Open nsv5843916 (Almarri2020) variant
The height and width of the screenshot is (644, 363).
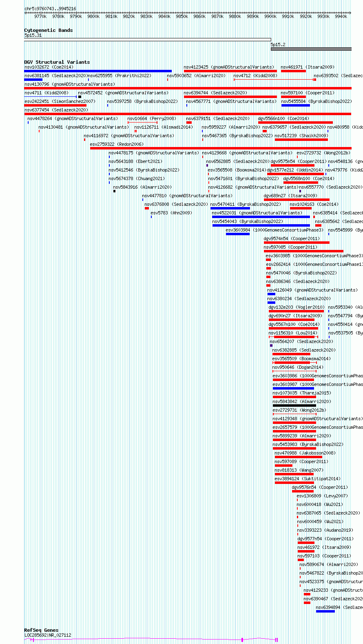pyautogui.click(x=142, y=187)
